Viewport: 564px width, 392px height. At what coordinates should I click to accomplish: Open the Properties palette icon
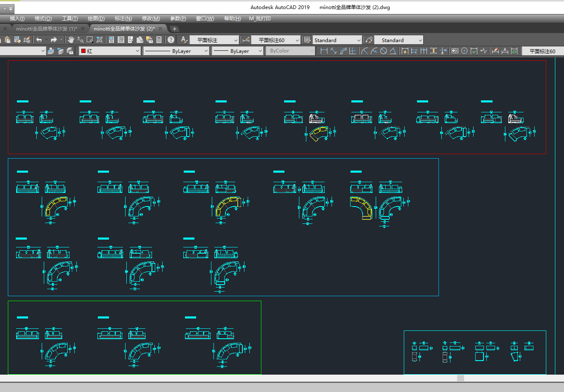pyautogui.click(x=111, y=40)
